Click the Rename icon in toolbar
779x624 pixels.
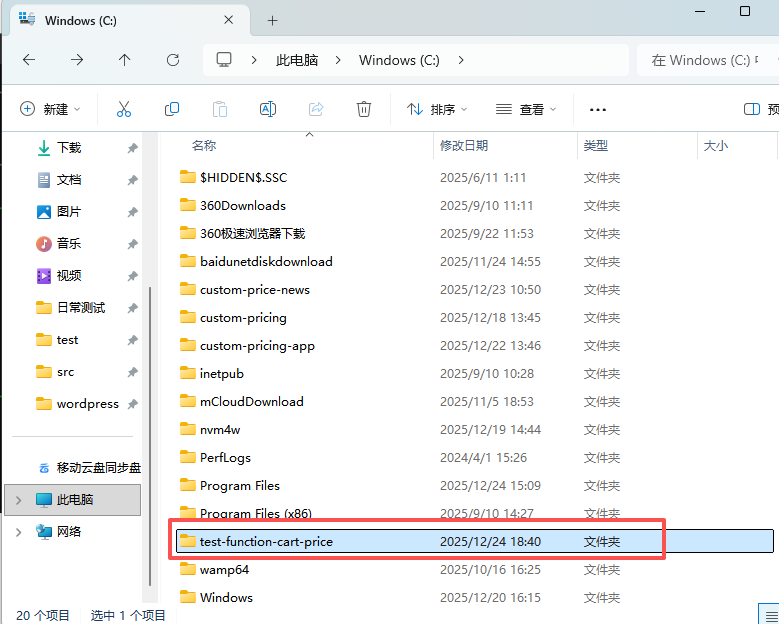268,109
